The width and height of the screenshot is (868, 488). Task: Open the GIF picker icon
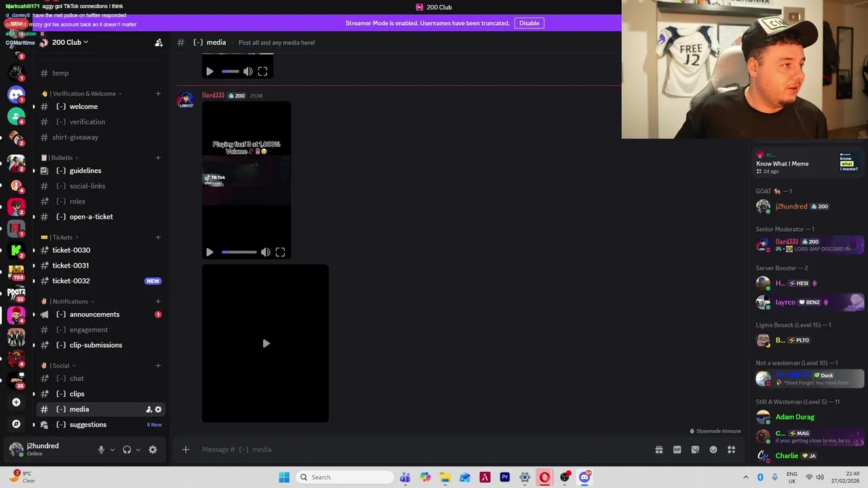pyautogui.click(x=677, y=449)
